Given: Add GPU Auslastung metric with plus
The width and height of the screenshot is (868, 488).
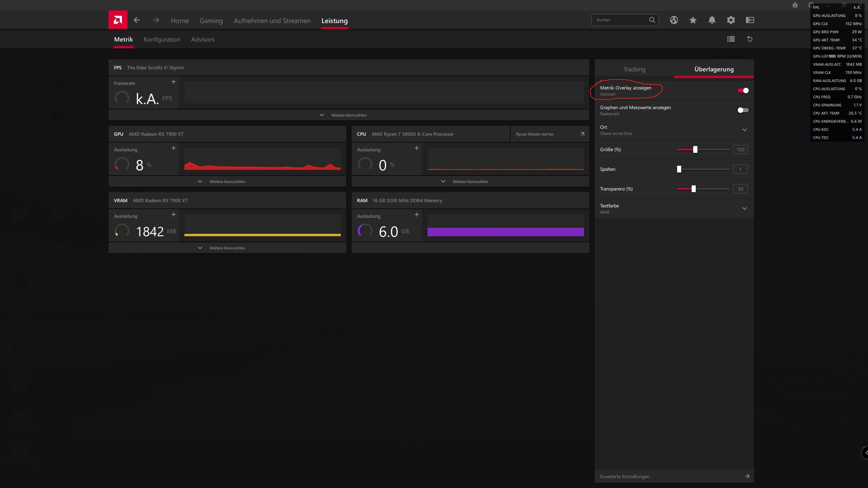Looking at the screenshot, I should pos(173,148).
